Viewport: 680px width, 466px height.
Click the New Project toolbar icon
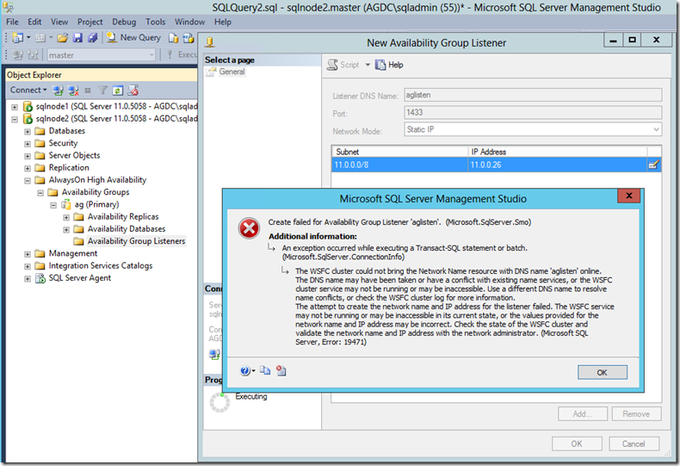coord(17,38)
